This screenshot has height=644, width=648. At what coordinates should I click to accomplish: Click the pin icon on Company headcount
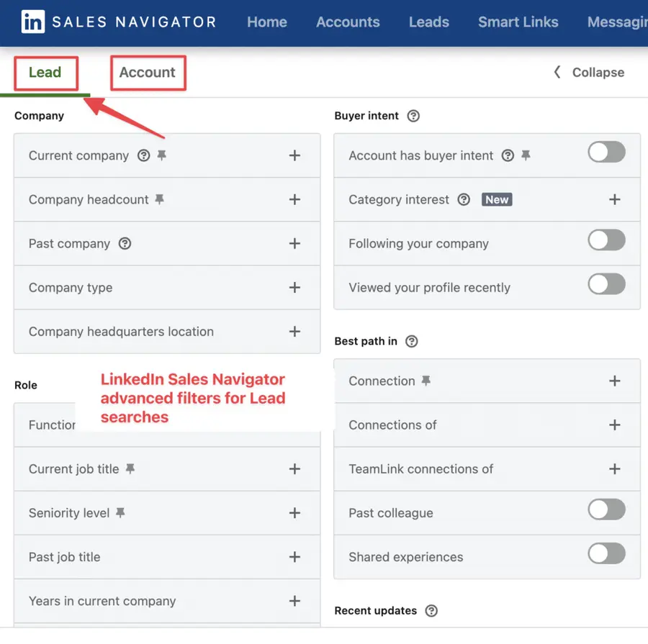coord(161,199)
